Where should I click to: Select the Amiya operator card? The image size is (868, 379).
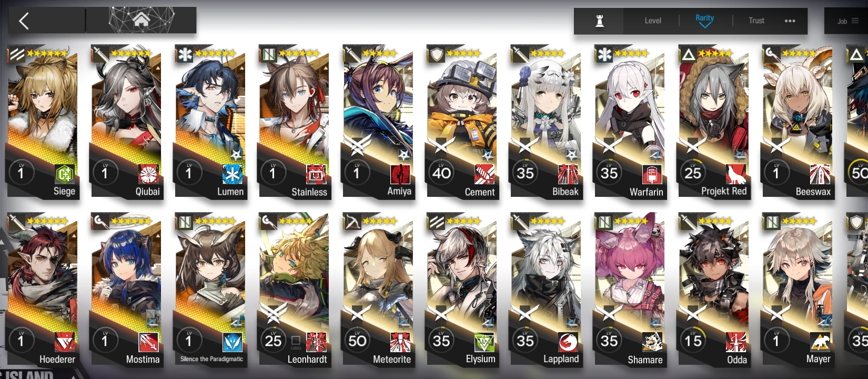point(378,121)
